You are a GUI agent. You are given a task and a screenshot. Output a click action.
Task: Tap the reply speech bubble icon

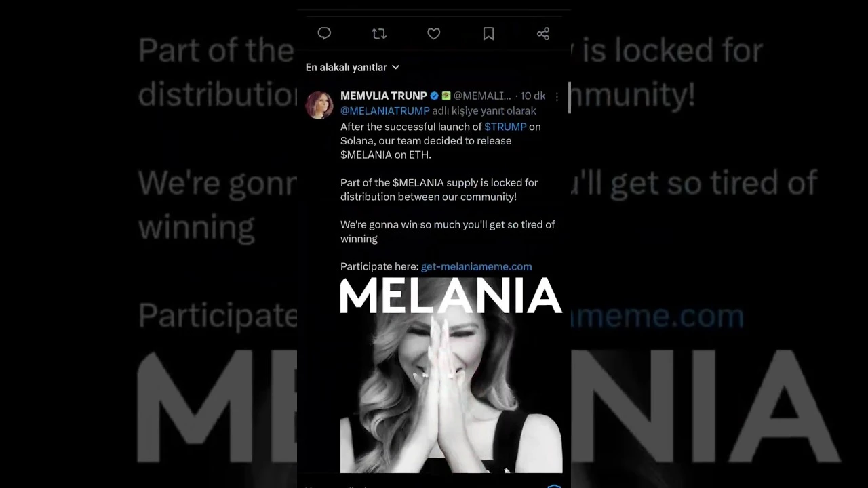[324, 34]
